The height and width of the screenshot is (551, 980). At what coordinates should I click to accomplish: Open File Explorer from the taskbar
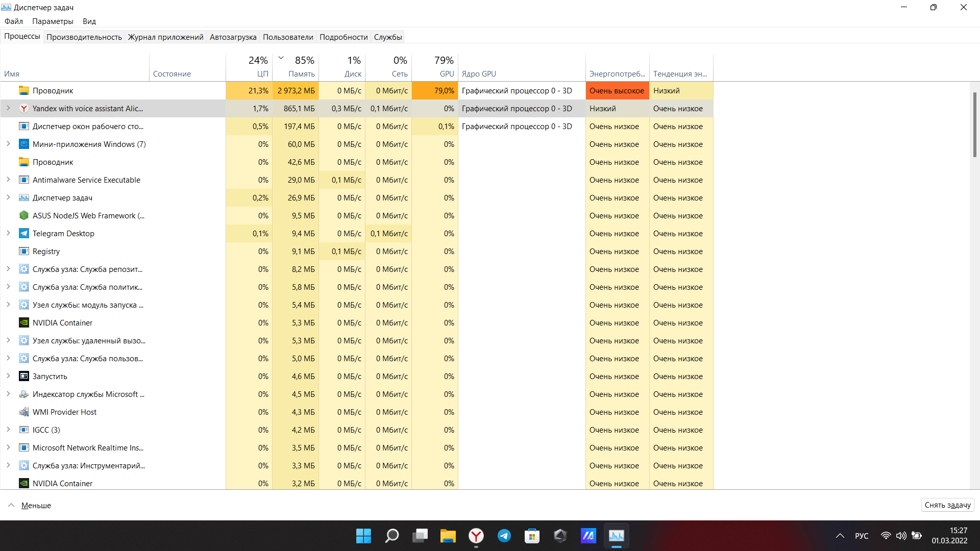pos(448,536)
